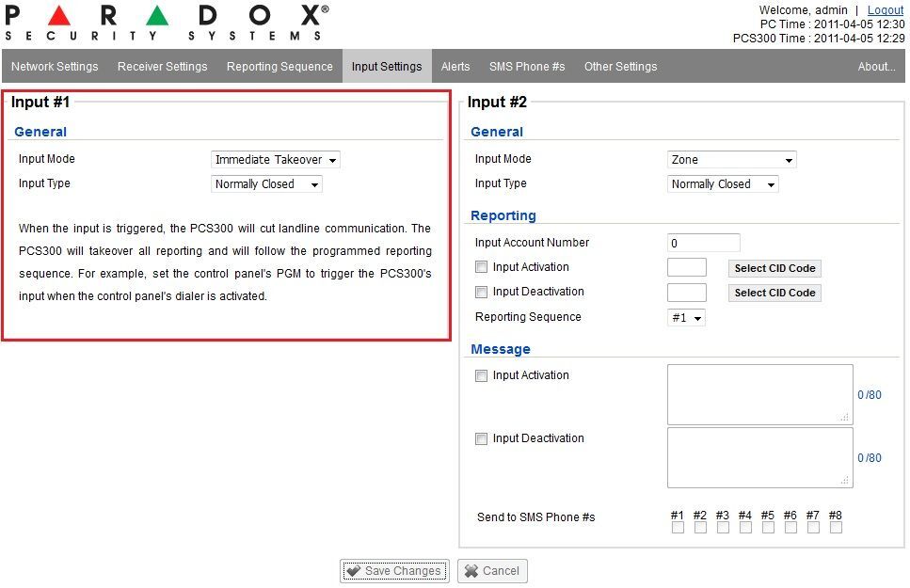Enable Input Activation reporting checkbox

(x=482, y=268)
